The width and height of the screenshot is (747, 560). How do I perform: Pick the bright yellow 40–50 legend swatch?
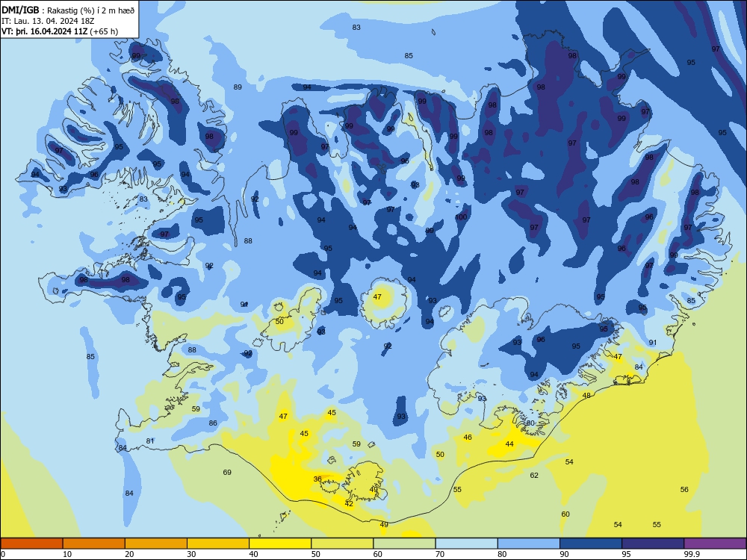tap(280, 544)
